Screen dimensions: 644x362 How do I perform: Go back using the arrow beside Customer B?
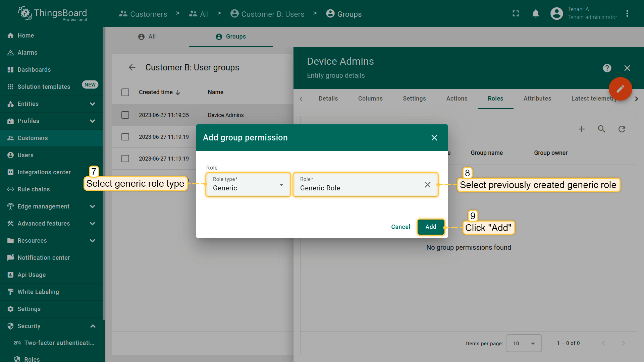coord(132,67)
